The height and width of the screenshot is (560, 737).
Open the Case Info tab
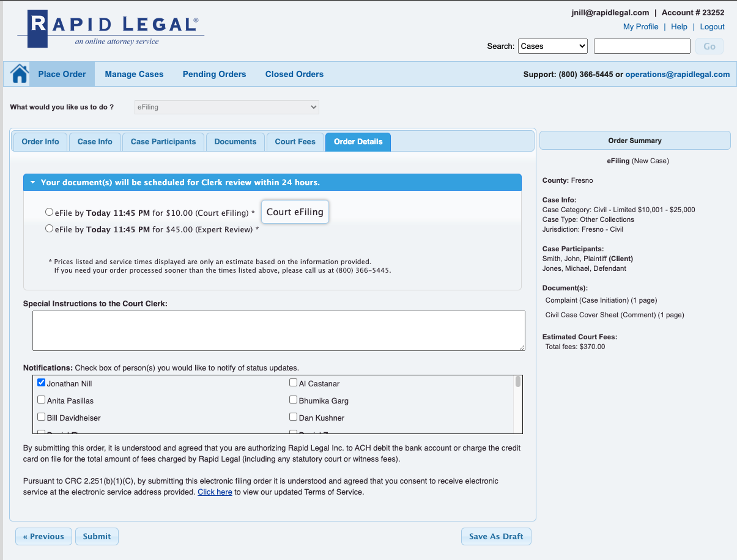coord(95,142)
